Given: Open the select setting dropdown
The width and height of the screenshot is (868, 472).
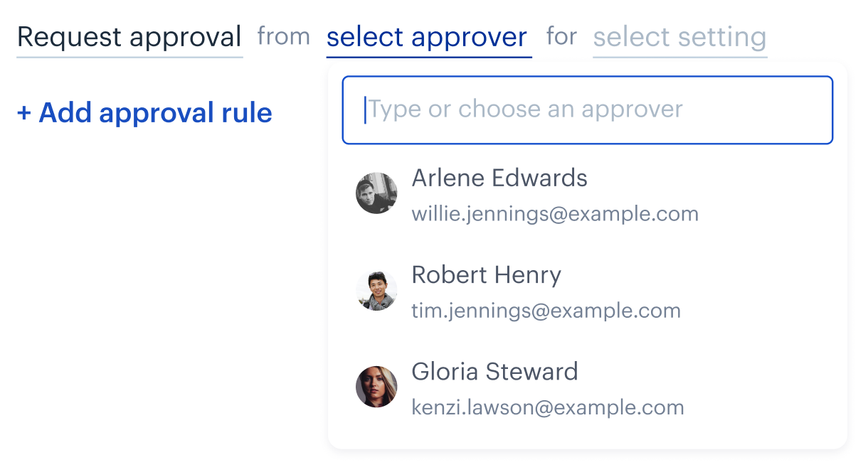Looking at the screenshot, I should point(679,37).
